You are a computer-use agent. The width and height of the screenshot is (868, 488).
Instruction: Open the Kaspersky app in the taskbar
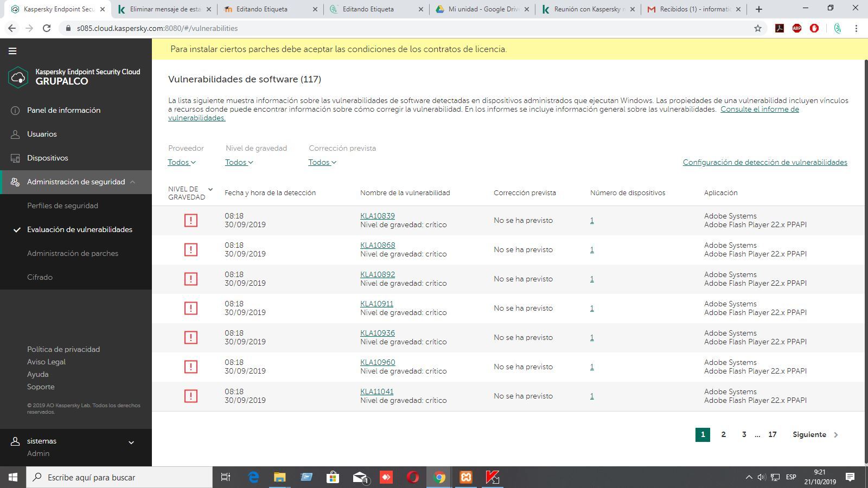click(492, 477)
